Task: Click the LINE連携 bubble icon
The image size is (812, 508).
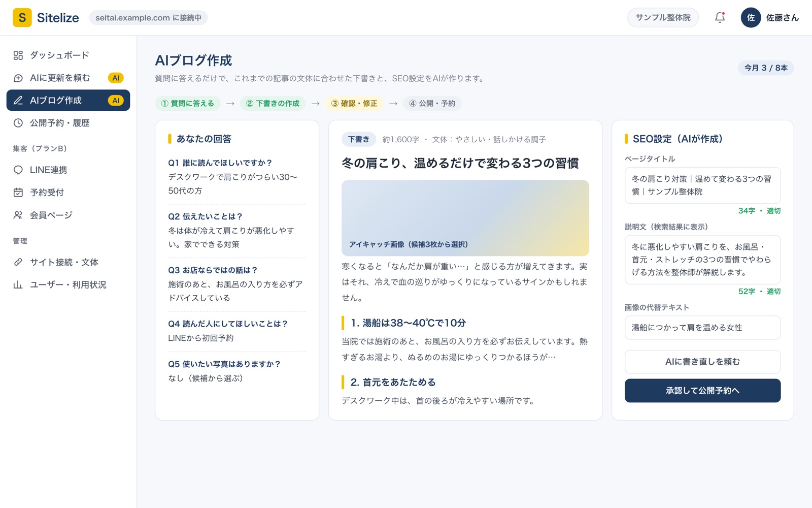Action: [x=18, y=170]
